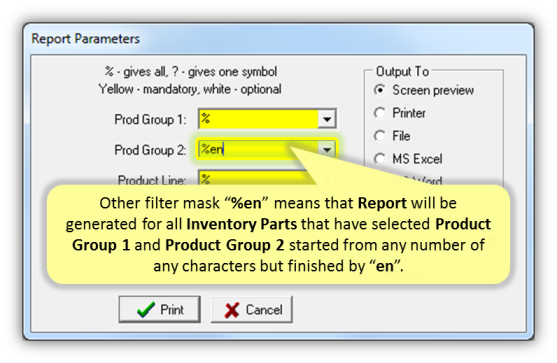Select the Screen preview output option
The height and width of the screenshot is (363, 557).
380,90
